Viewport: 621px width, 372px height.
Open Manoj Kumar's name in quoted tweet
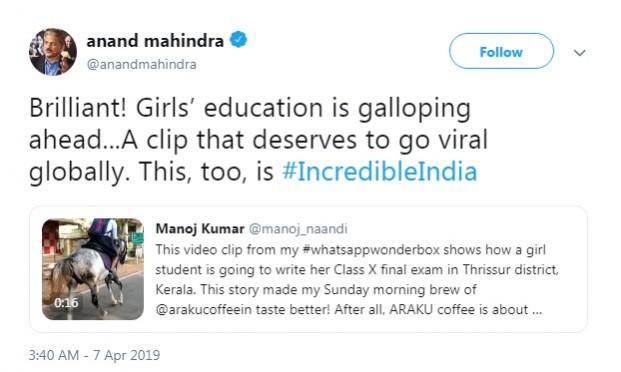200,229
